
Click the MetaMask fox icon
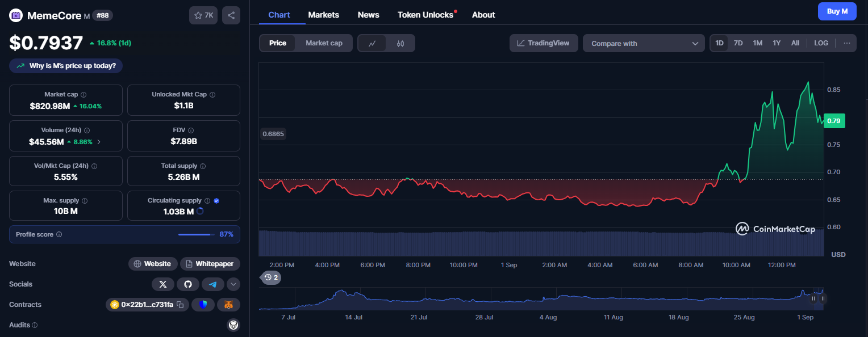tap(228, 305)
